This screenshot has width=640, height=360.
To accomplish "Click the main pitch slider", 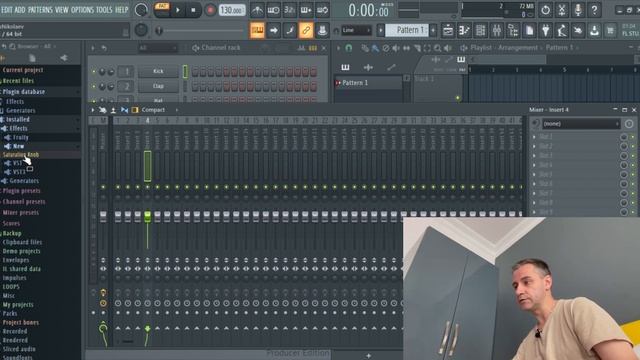I will 201,30.
